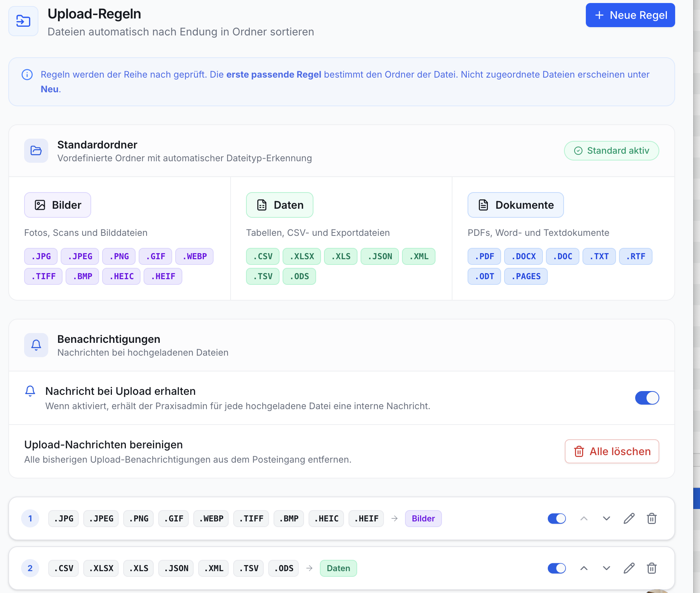Click the Standard aktiv text
700x593 pixels.
point(618,151)
